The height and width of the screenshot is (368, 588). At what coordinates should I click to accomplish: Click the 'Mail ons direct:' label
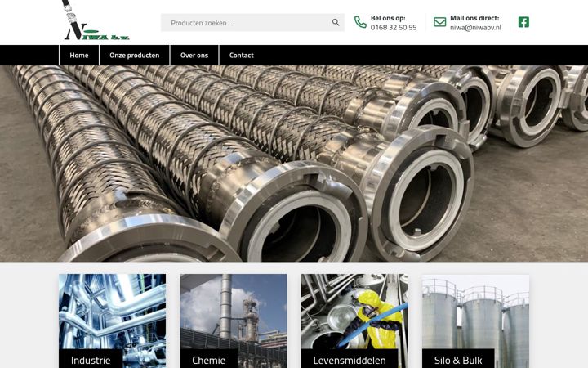(474, 18)
